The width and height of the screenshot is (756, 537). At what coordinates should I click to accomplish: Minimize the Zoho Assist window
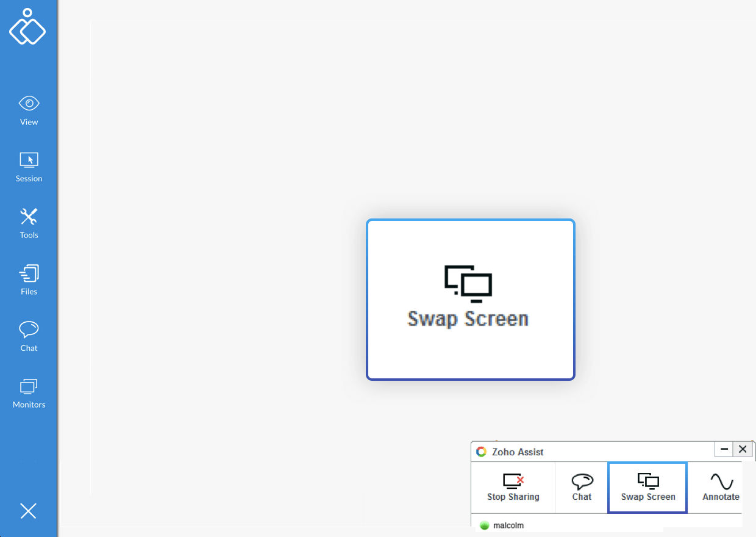coord(724,450)
